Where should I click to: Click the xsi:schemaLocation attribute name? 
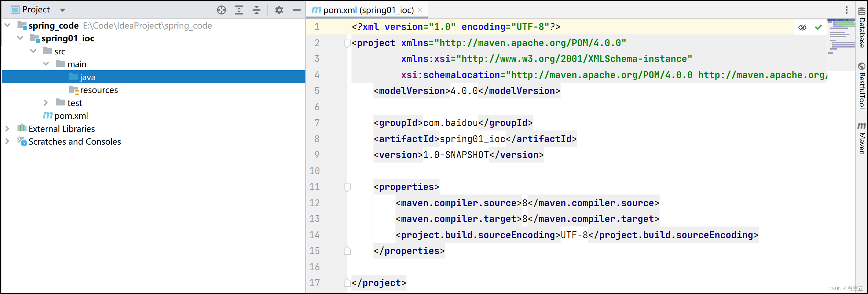tap(451, 75)
